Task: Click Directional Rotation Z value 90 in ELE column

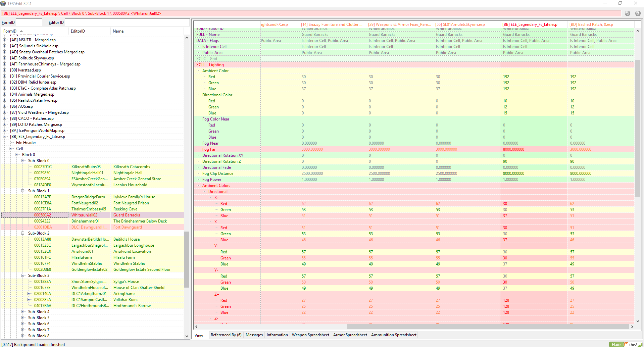Action: [505, 161]
